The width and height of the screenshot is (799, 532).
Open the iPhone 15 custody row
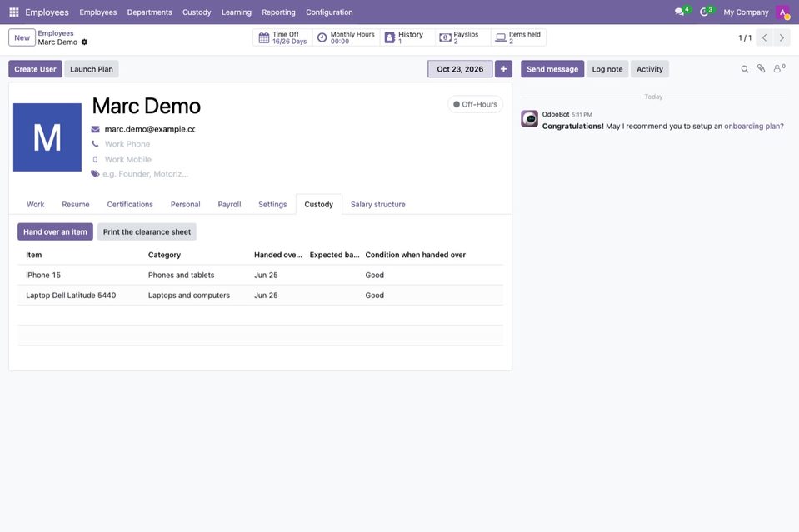[x=261, y=275]
